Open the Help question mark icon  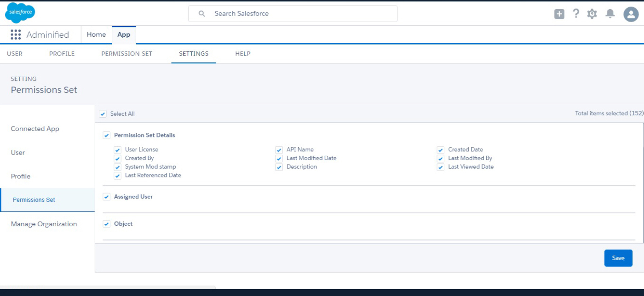point(575,14)
